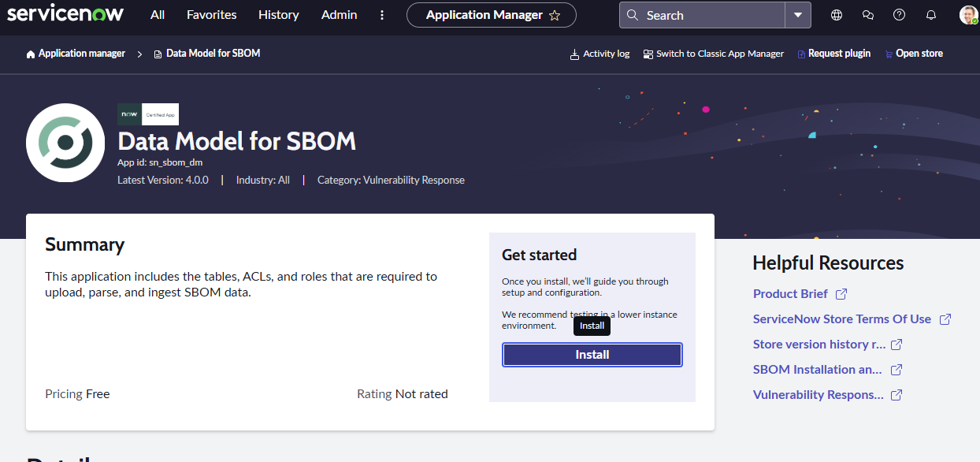
Task: Click the breadcrumb document icon
Action: point(158,54)
